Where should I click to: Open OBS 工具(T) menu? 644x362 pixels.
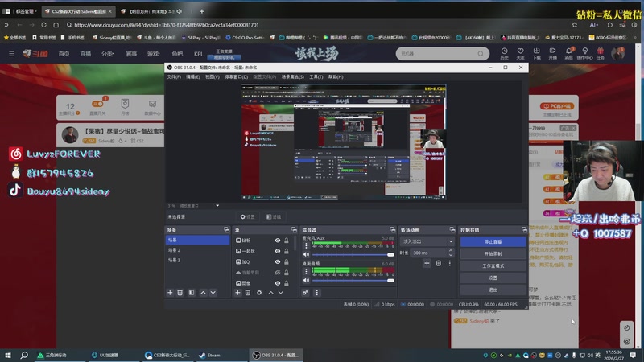316,76
